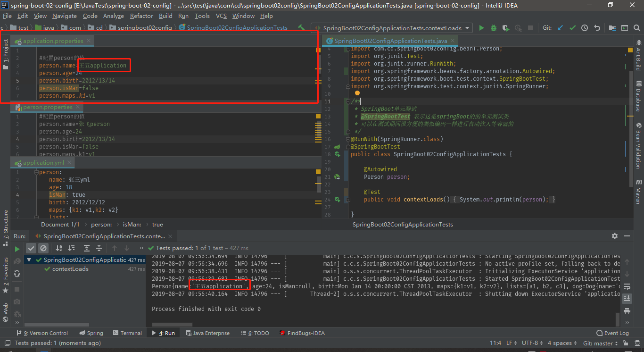Open the Database side panel
The image size is (644, 352).
(x=639, y=97)
